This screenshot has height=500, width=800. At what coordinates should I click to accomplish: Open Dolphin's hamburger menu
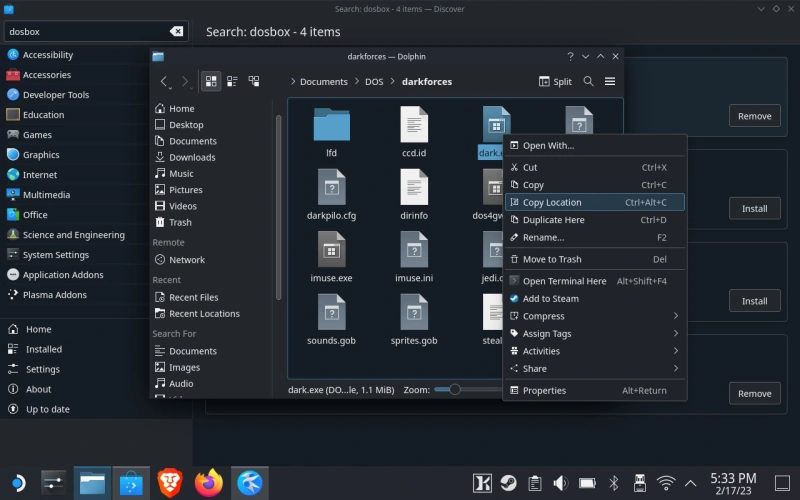pos(610,81)
